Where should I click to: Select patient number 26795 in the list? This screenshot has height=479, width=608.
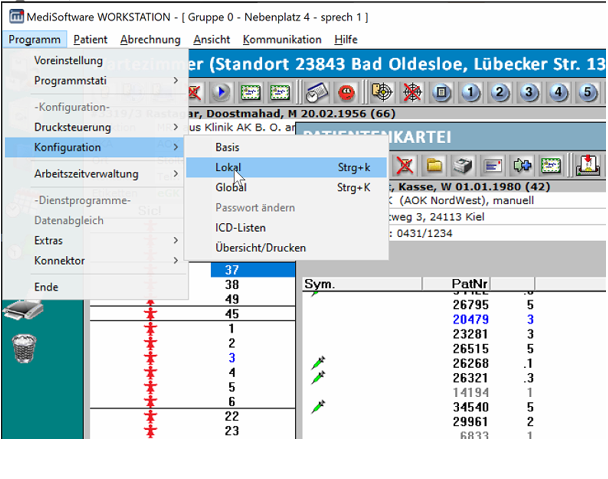click(x=470, y=305)
